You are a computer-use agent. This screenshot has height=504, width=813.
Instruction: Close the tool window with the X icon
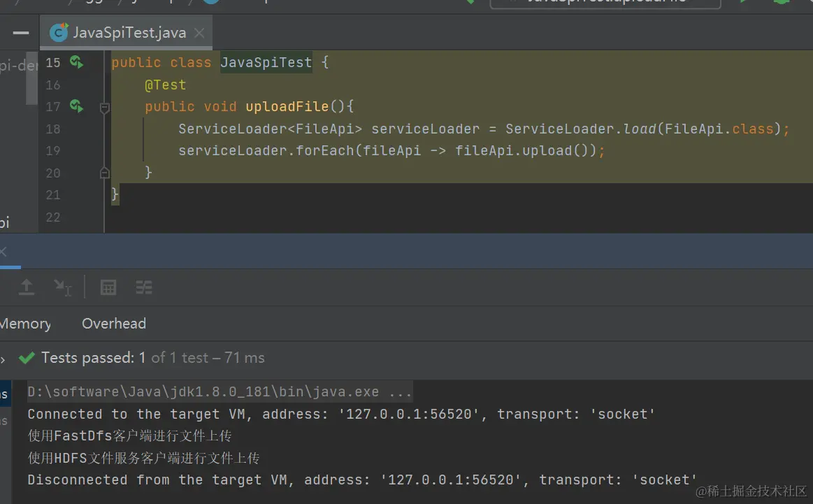coord(3,252)
